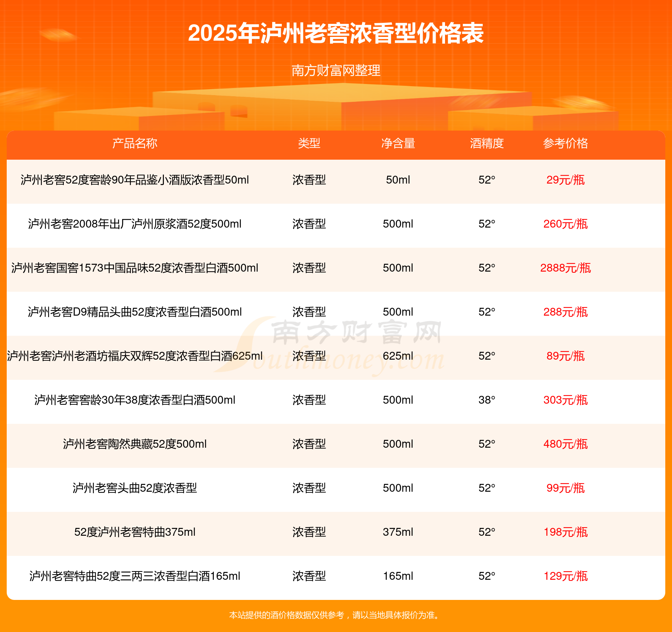Screen dimensions: 672x632
Task: Click 500ml net content in the 303元/瓶 row
Action: pos(398,400)
